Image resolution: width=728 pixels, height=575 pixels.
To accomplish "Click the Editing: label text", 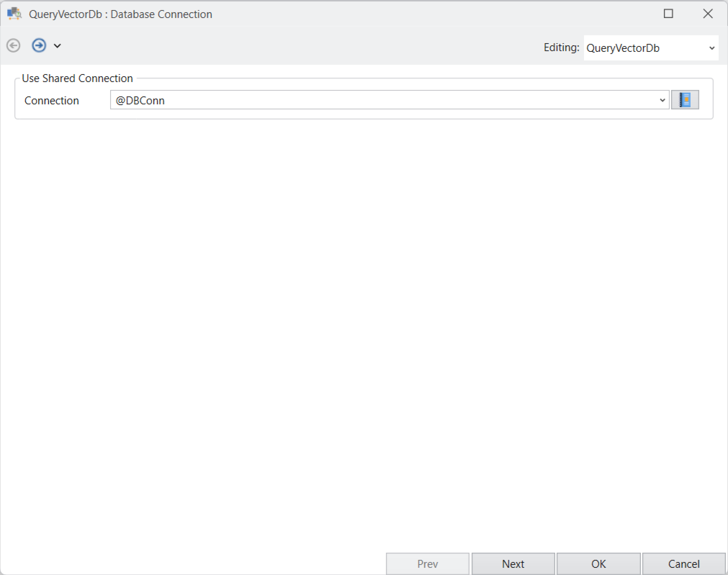I will [561, 47].
